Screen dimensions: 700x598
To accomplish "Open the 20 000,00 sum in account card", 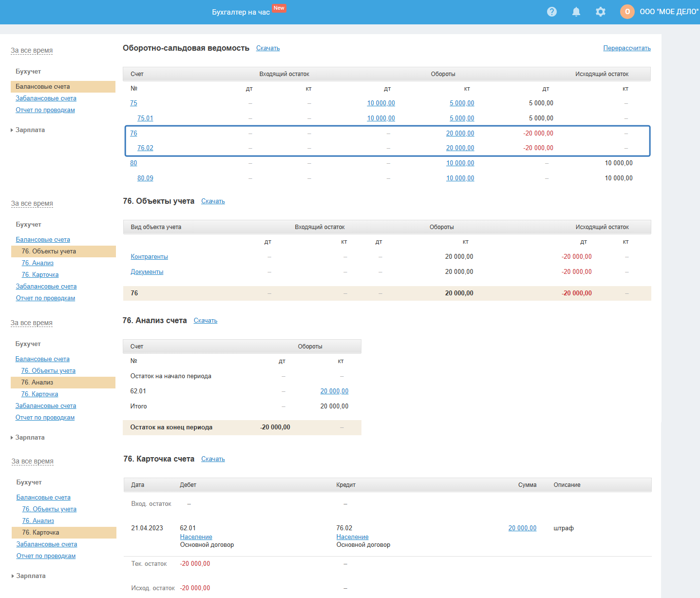I will pyautogui.click(x=522, y=528).
